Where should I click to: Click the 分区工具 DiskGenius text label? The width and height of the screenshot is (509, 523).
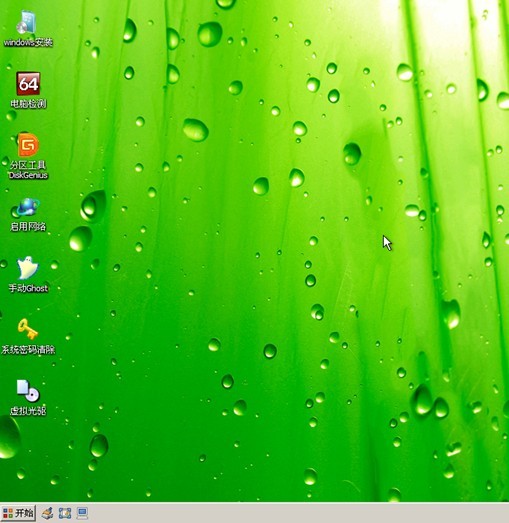click(x=28, y=170)
